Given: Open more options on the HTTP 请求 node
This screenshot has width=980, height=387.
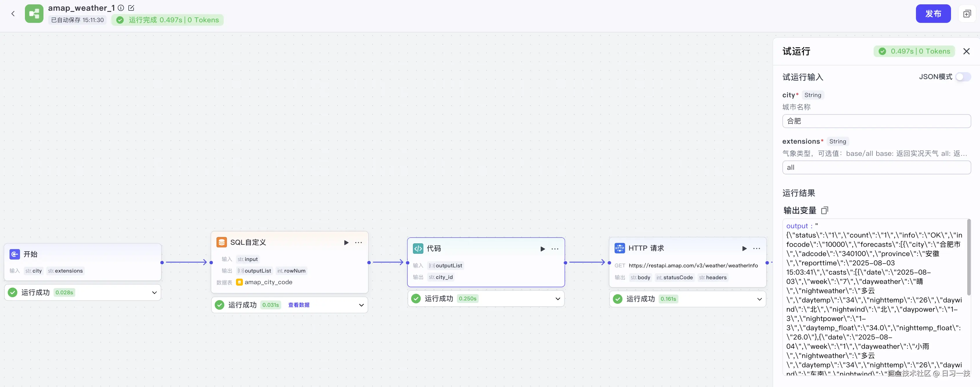Looking at the screenshot, I should 756,249.
